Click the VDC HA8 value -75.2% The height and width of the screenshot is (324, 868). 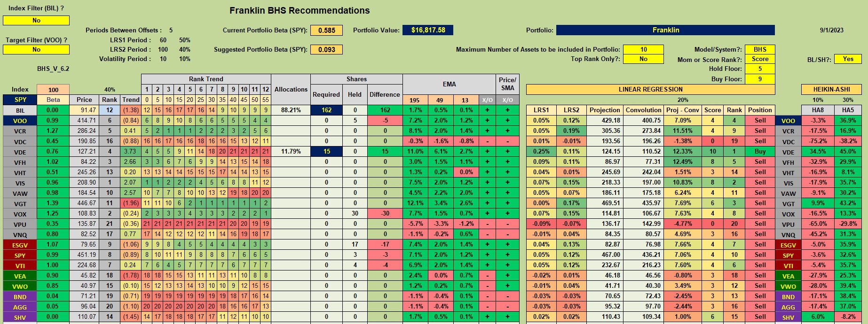pyautogui.click(x=818, y=141)
